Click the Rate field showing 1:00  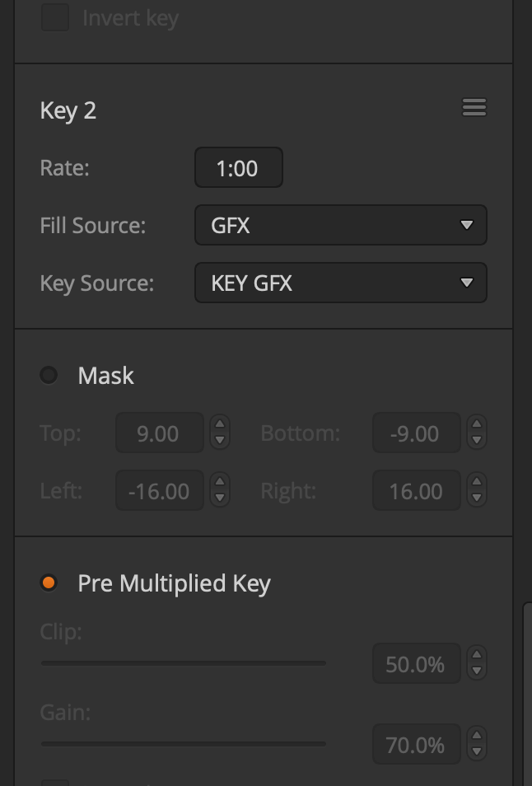pyautogui.click(x=238, y=168)
